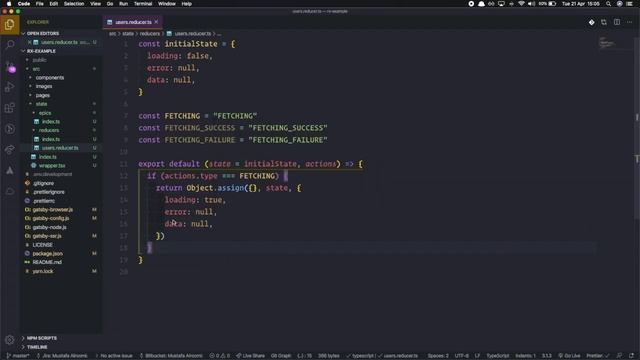The height and width of the screenshot is (360, 640).
Task: Click the diamond source icon in editor toolbar
Action: 591,22
